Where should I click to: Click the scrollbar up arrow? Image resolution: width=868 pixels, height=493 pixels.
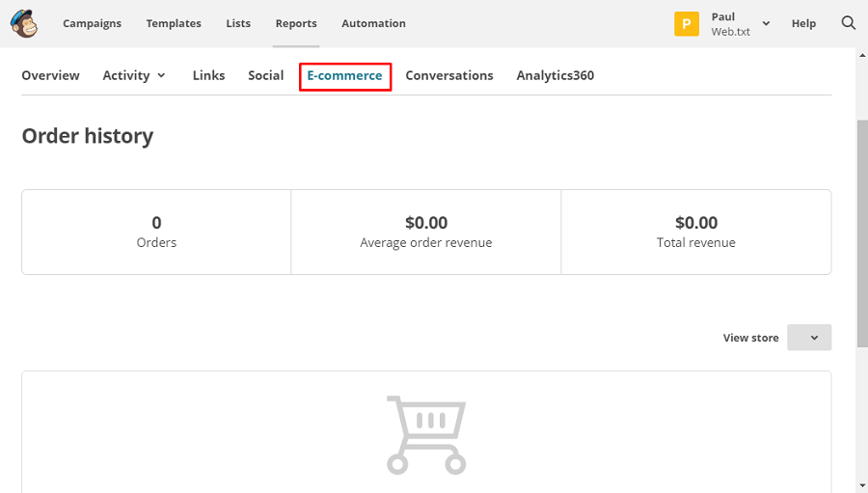tap(862, 55)
